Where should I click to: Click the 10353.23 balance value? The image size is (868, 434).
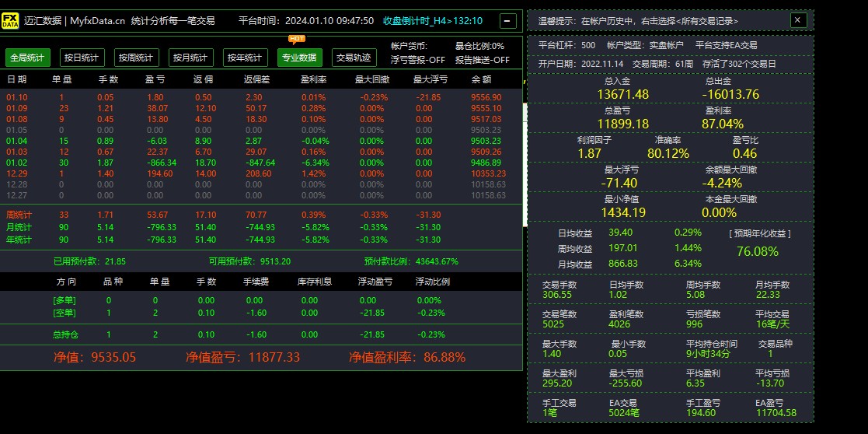click(488, 173)
